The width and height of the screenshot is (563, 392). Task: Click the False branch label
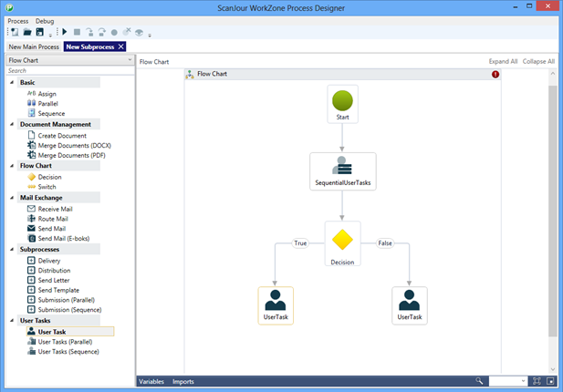[x=385, y=243]
